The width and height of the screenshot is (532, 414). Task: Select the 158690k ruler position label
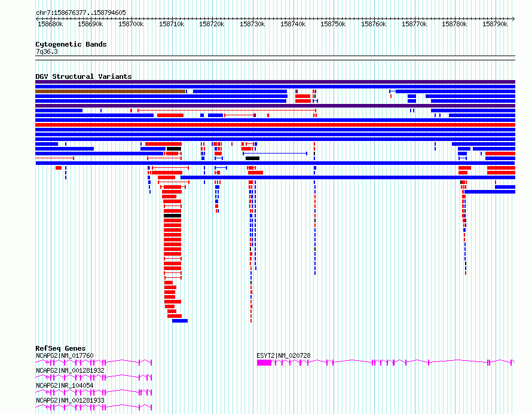tap(90, 24)
